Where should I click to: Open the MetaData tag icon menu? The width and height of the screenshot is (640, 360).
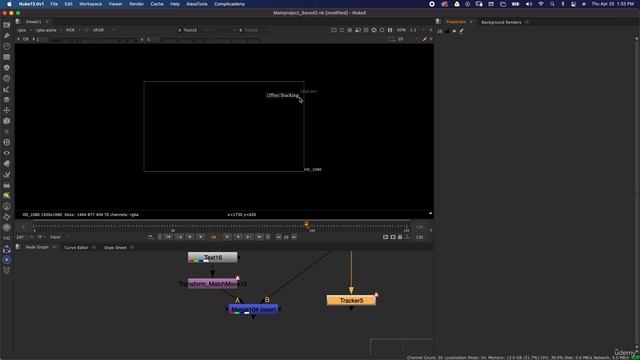[7, 164]
